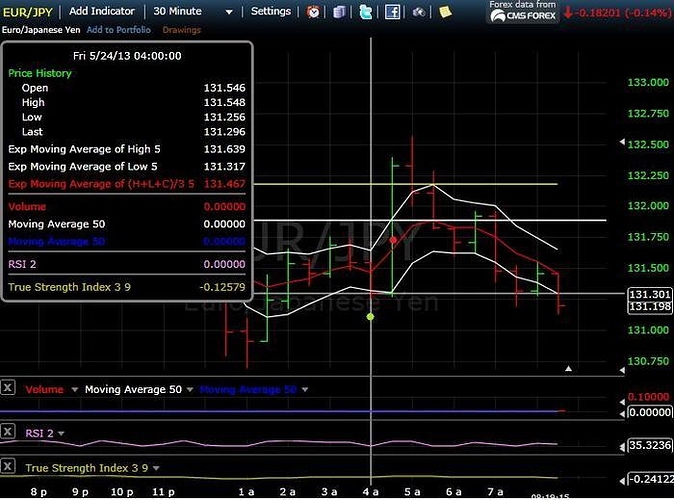
Task: Click the -0.18201 (-0.14%) change value
Action: tap(622, 13)
